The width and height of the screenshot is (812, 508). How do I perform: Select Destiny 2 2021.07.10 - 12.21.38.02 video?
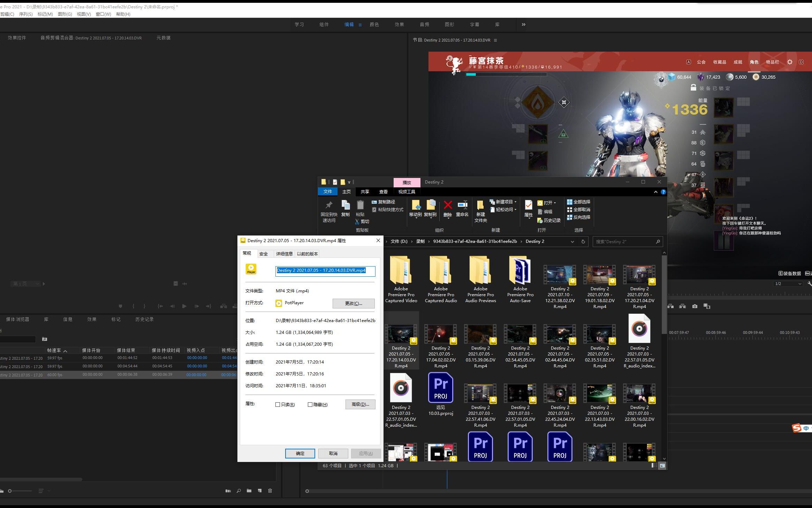point(560,287)
